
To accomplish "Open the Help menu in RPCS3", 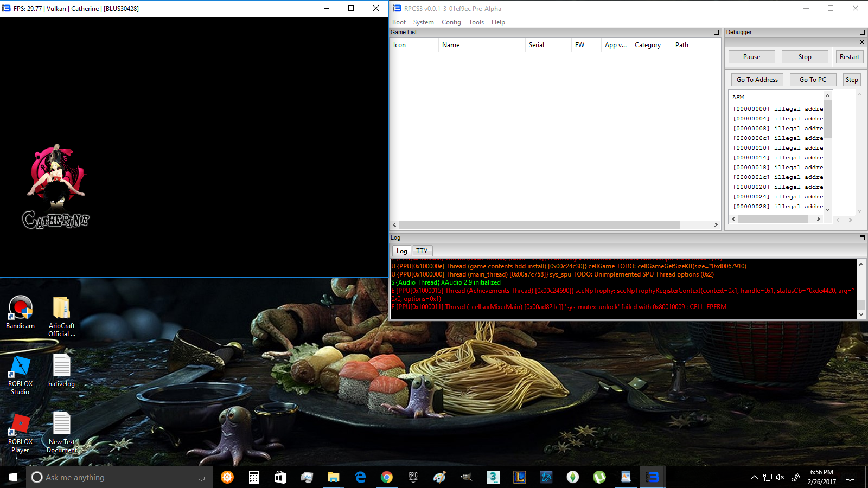I will click(498, 22).
